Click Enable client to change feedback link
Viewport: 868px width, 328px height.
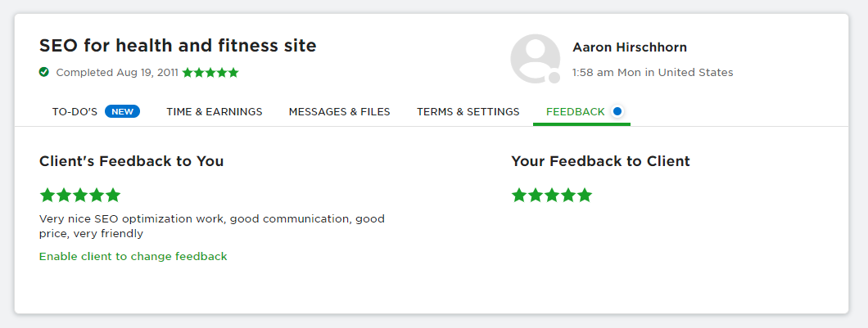tap(133, 256)
